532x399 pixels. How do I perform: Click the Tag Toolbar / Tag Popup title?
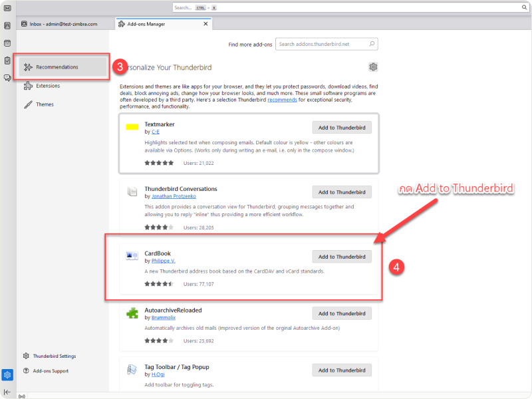pyautogui.click(x=177, y=367)
